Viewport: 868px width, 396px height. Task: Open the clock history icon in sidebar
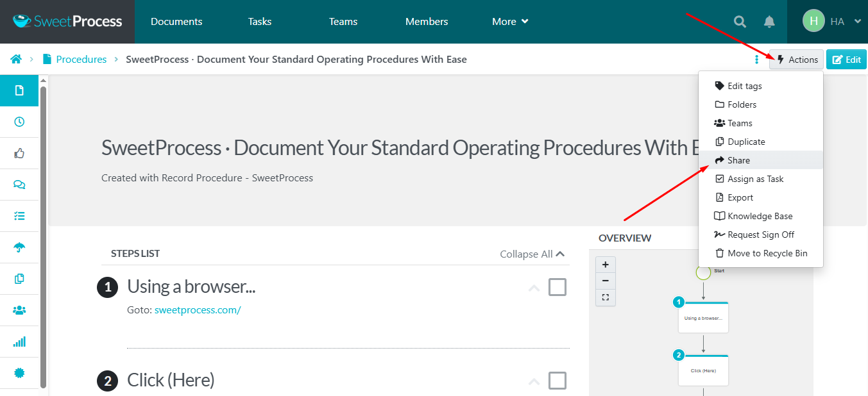[19, 122]
